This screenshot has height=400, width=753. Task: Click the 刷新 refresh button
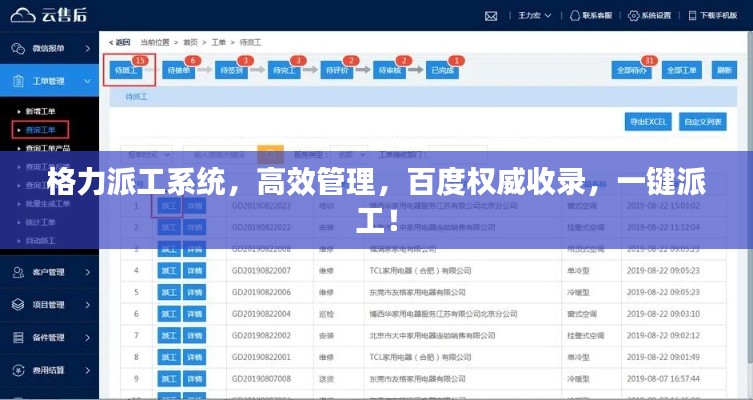(724, 70)
